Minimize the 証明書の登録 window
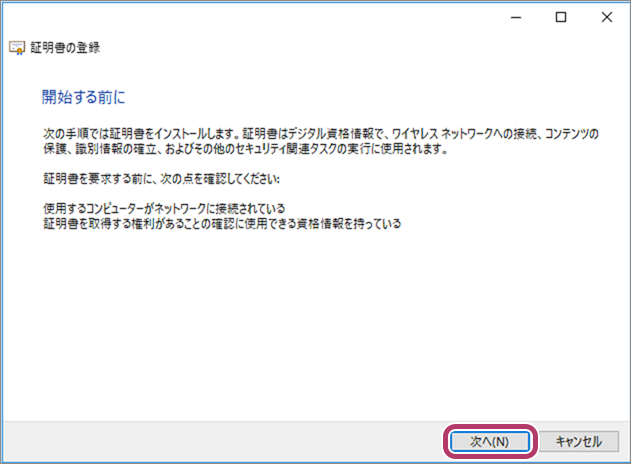Image resolution: width=631 pixels, height=464 pixels. [516, 17]
